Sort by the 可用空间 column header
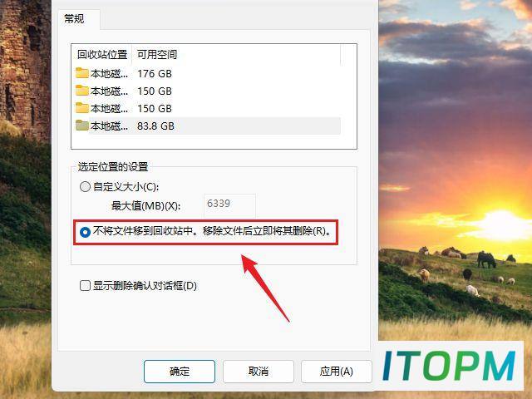This screenshot has height=399, width=532. click(157, 54)
